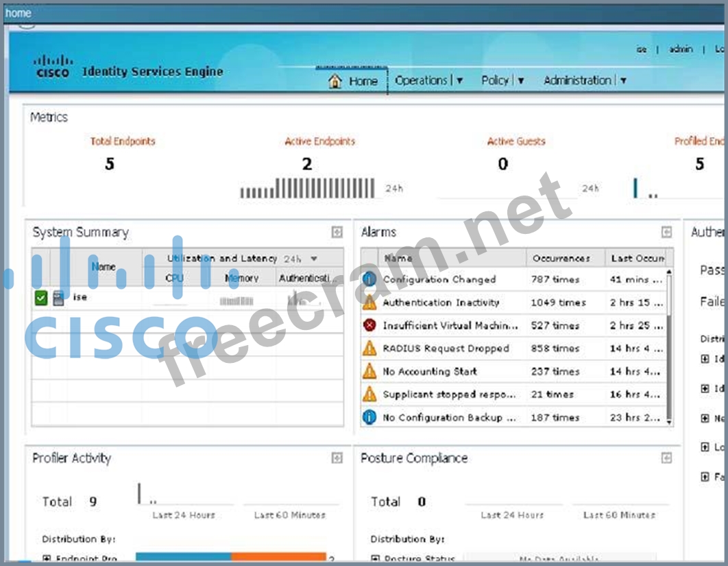Click the admin user link
The image size is (728, 566).
681,49
